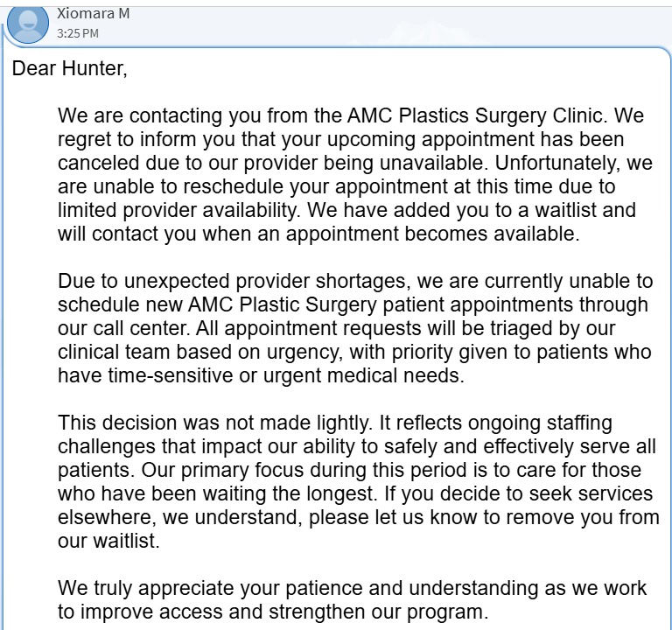Click the 3:25 PM message timestamp
This screenshot has height=630, width=672.
pyautogui.click(x=78, y=33)
